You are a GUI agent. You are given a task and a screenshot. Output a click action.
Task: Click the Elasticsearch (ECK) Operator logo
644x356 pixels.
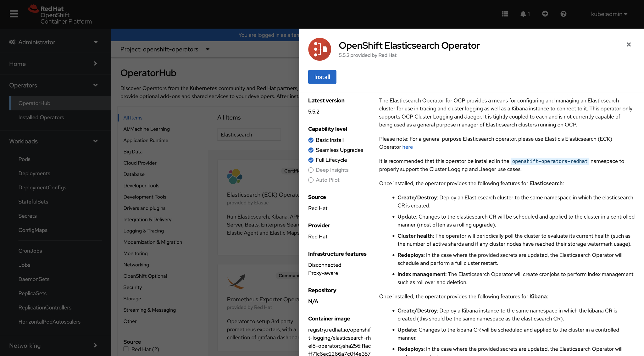coord(235,176)
